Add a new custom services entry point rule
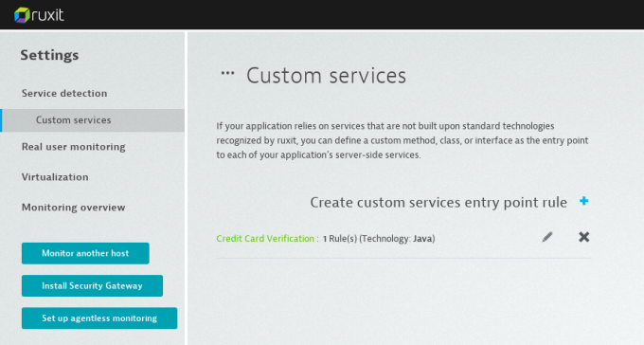Image resolution: width=644 pixels, height=345 pixels. coord(583,201)
